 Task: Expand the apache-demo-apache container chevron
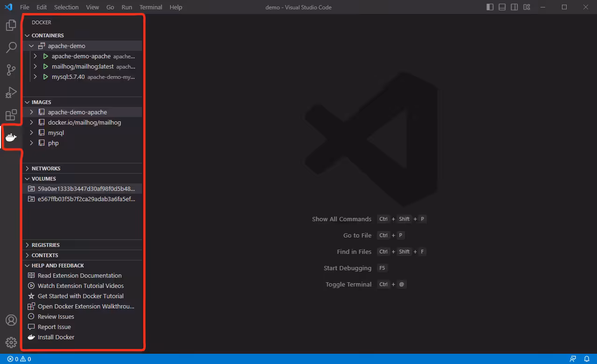(35, 56)
